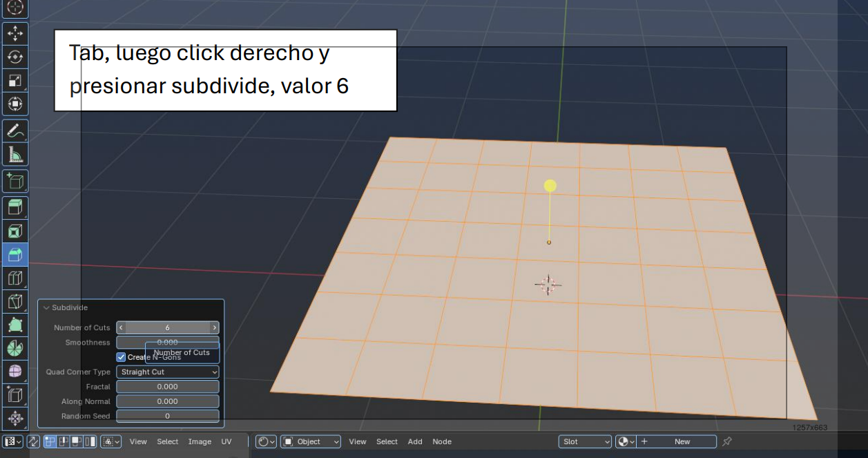Toggle the Create N-Gons checkbox
The height and width of the screenshot is (458, 868).
(x=122, y=357)
